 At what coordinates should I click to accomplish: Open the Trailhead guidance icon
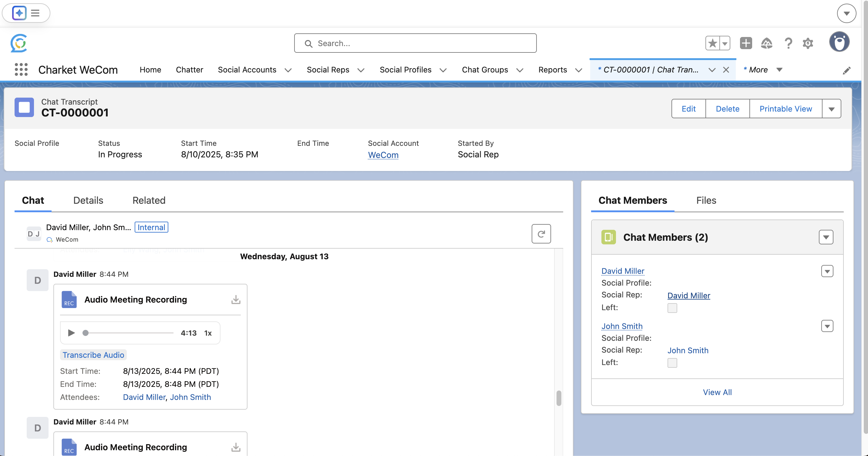767,43
